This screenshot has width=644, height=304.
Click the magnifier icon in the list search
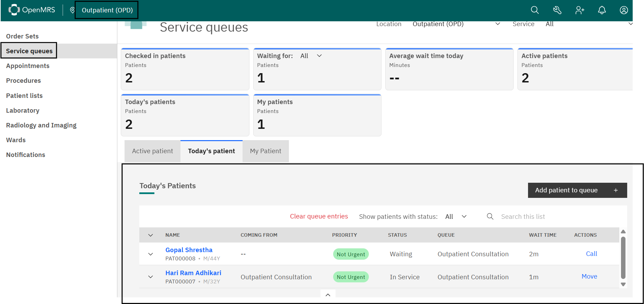click(490, 216)
